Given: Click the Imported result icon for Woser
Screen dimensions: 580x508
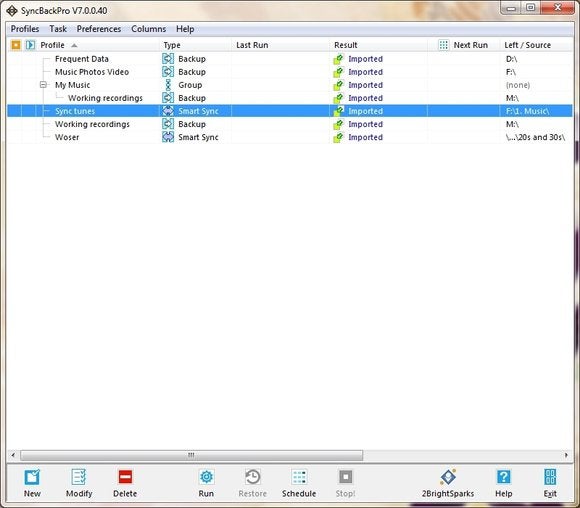Looking at the screenshot, I should click(338, 137).
